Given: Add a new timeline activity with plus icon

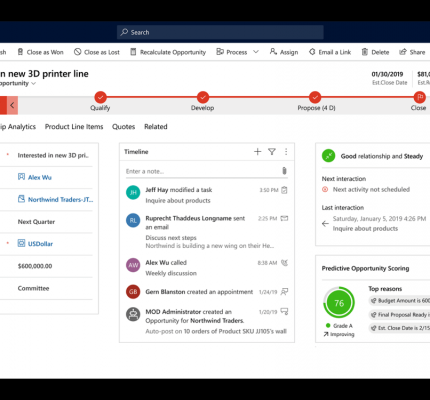Looking at the screenshot, I should pos(257,152).
